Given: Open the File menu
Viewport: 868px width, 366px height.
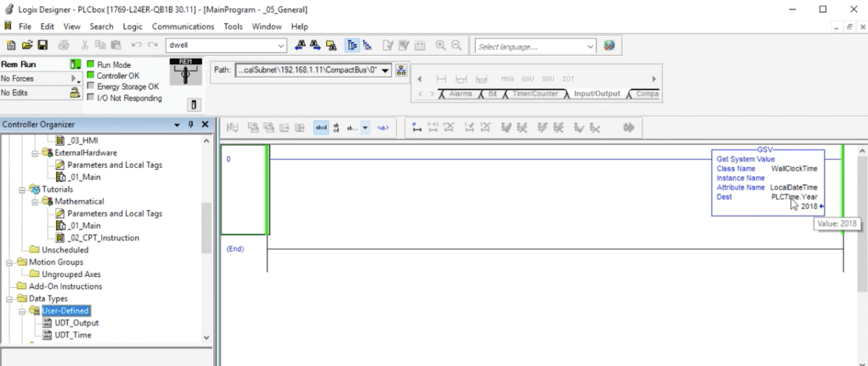Looking at the screenshot, I should click(x=25, y=26).
